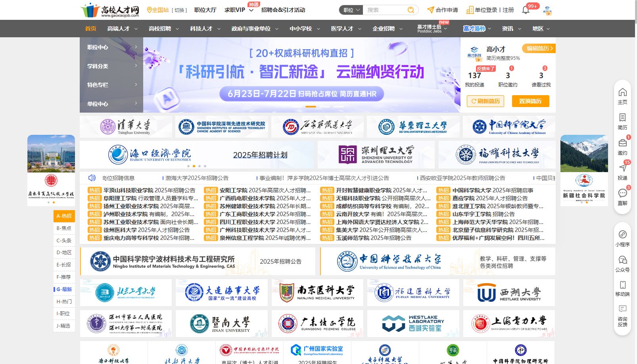Viewport: 637px width, 364px height.
Task: Select the active orange banner carousel indicator
Action: tap(311, 107)
